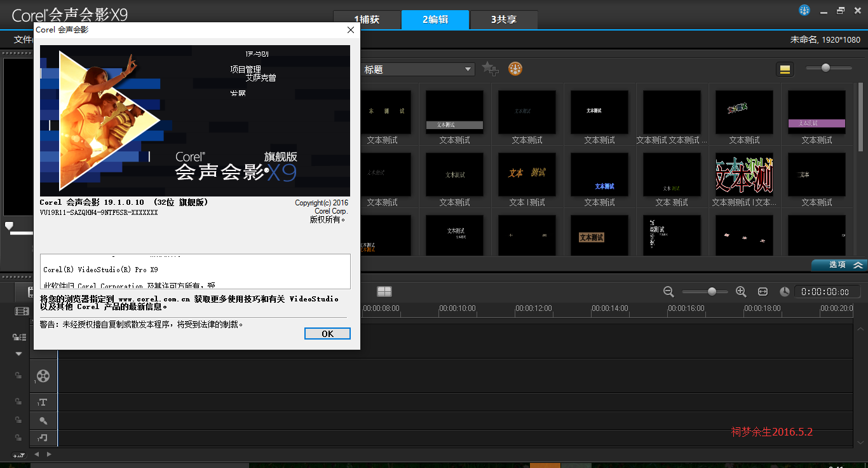This screenshot has width=868, height=468.
Task: Select the grey banner 文本测试 title preset
Action: pyautogui.click(x=454, y=111)
